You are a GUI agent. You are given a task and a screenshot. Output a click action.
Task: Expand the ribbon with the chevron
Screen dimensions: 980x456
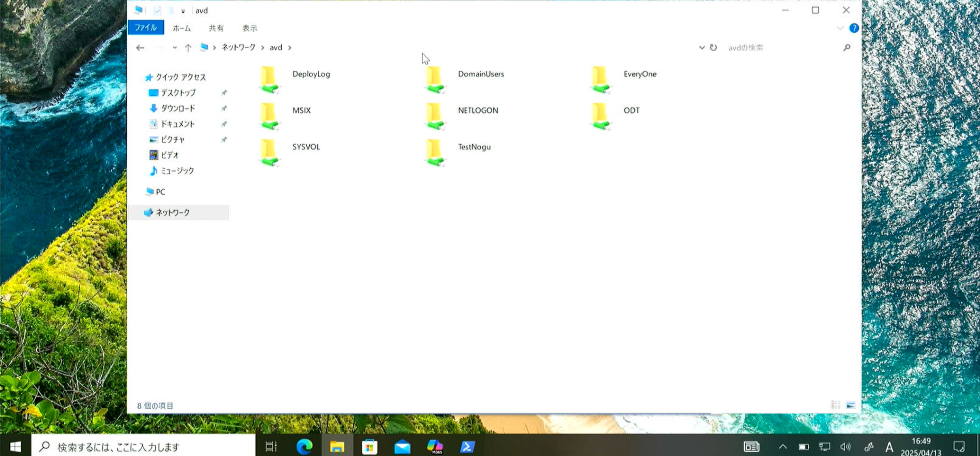pyautogui.click(x=840, y=28)
